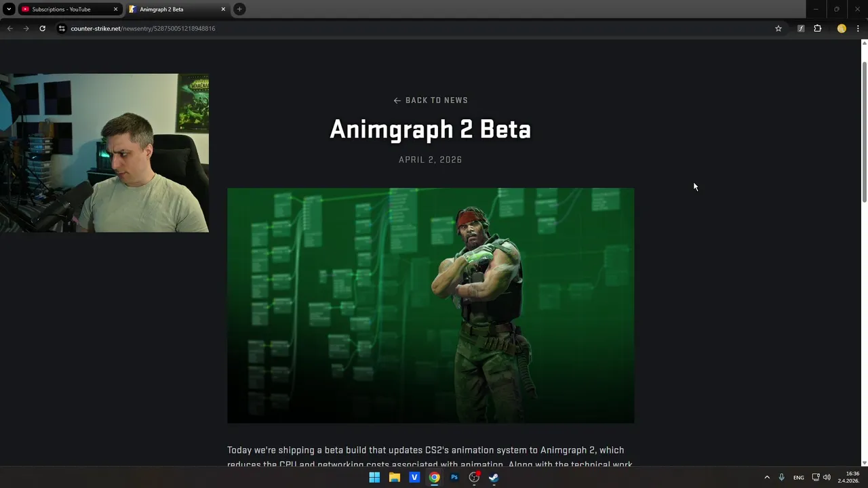Open the Chrome three-dot menu
The width and height of the screenshot is (868, 488).
(858, 28)
